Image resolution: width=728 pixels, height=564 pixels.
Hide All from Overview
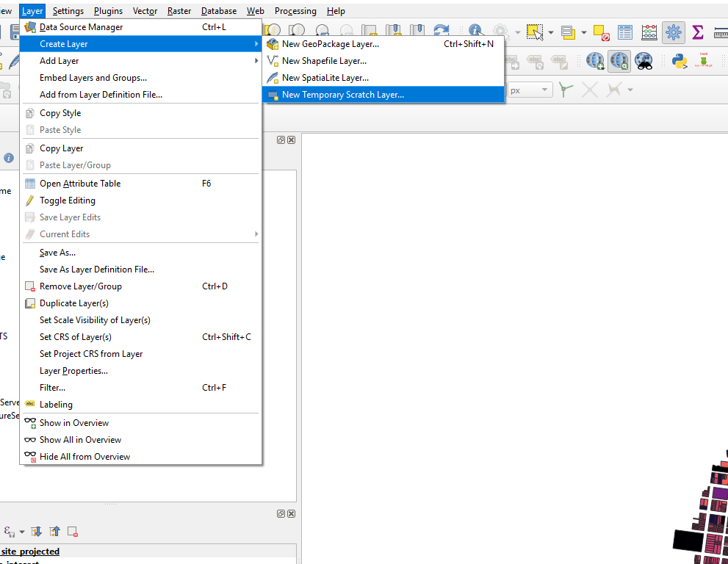click(x=84, y=457)
